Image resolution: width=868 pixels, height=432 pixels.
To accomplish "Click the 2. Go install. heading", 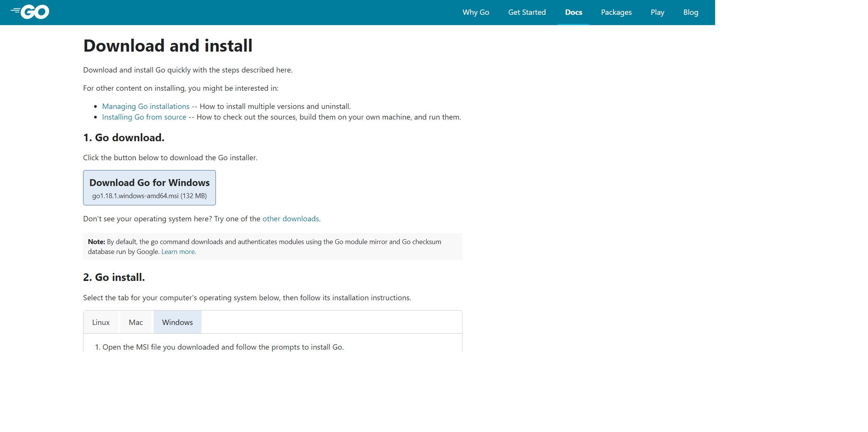I will (114, 277).
